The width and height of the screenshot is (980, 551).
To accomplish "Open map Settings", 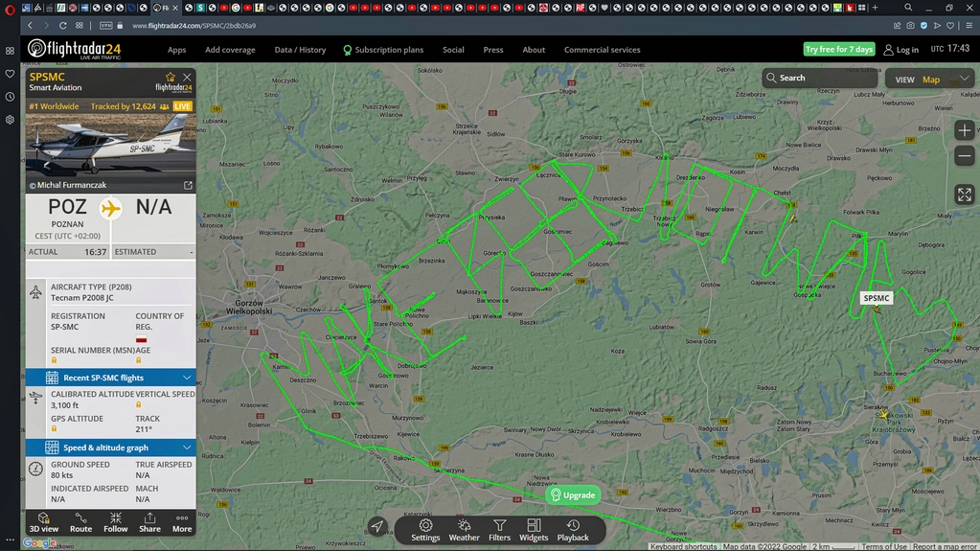I will tap(425, 530).
